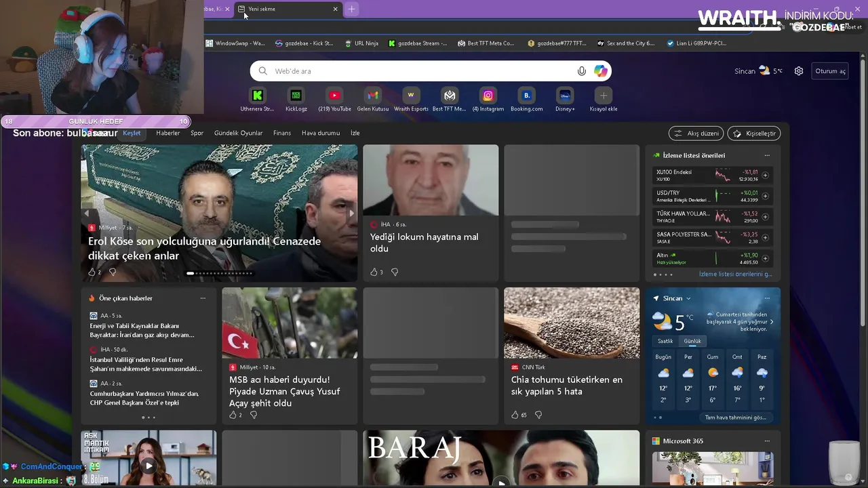Open Öne çıkan haberler more options
The image size is (868, 488).
[x=203, y=298]
